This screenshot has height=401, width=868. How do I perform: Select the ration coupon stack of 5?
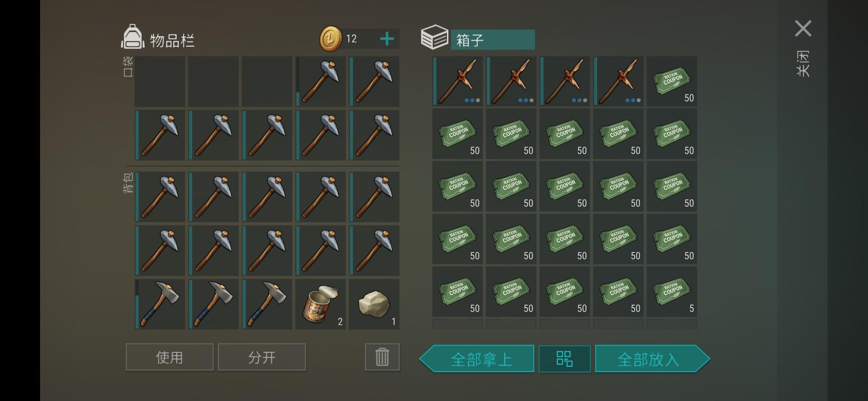tap(672, 292)
